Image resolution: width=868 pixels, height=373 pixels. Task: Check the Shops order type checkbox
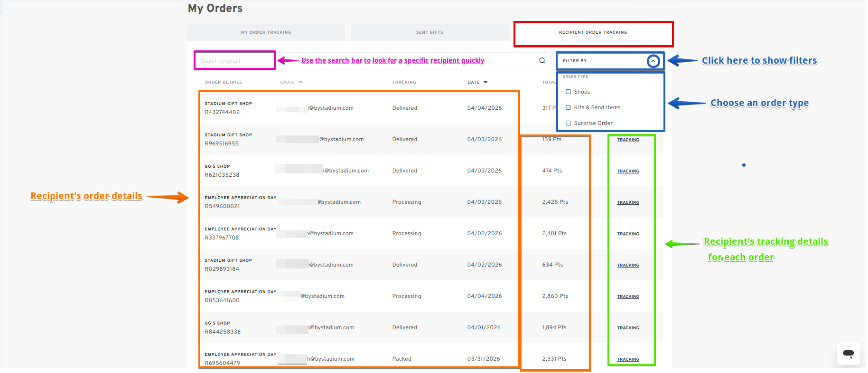click(x=568, y=92)
